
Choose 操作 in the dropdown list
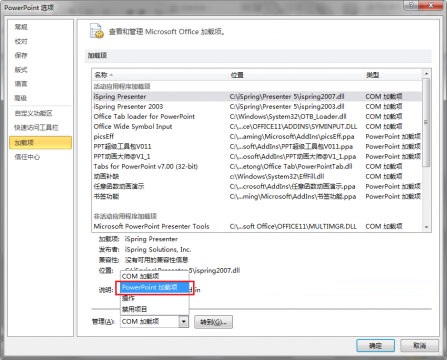coord(155,299)
